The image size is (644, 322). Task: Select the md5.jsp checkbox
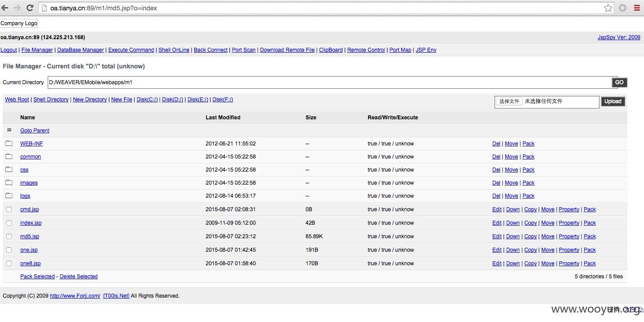(9, 236)
